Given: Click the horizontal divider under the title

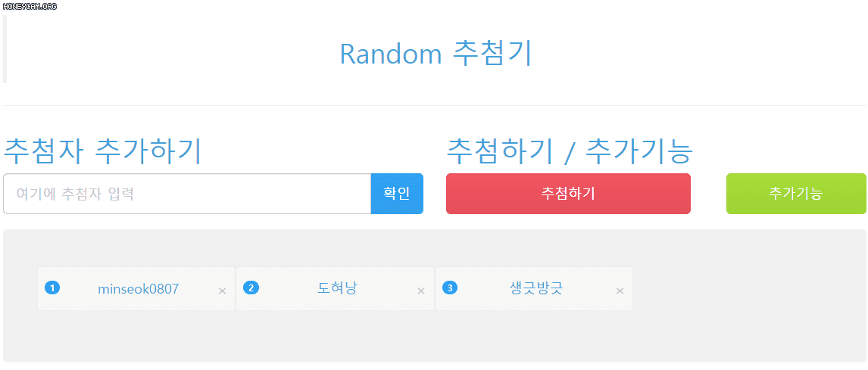Looking at the screenshot, I should (435, 105).
